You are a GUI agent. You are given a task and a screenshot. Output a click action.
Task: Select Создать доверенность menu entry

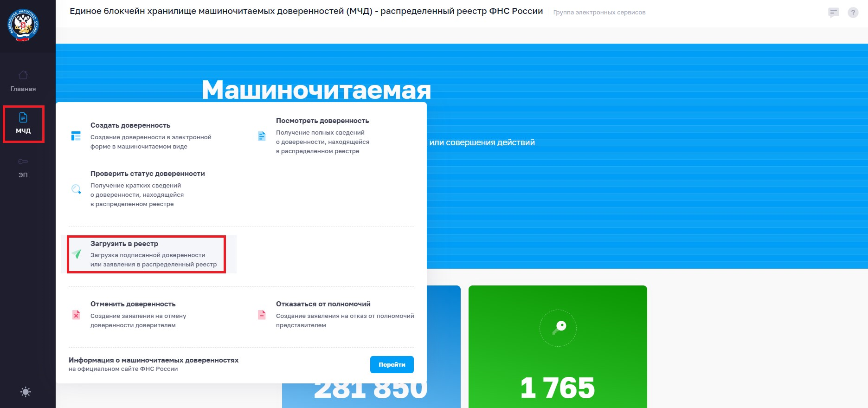pos(130,125)
